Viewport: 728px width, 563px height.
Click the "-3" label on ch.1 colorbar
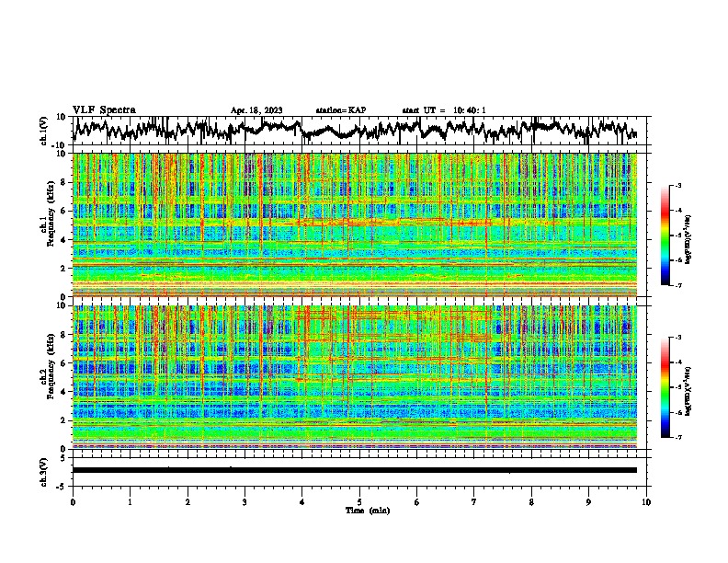pos(678,185)
